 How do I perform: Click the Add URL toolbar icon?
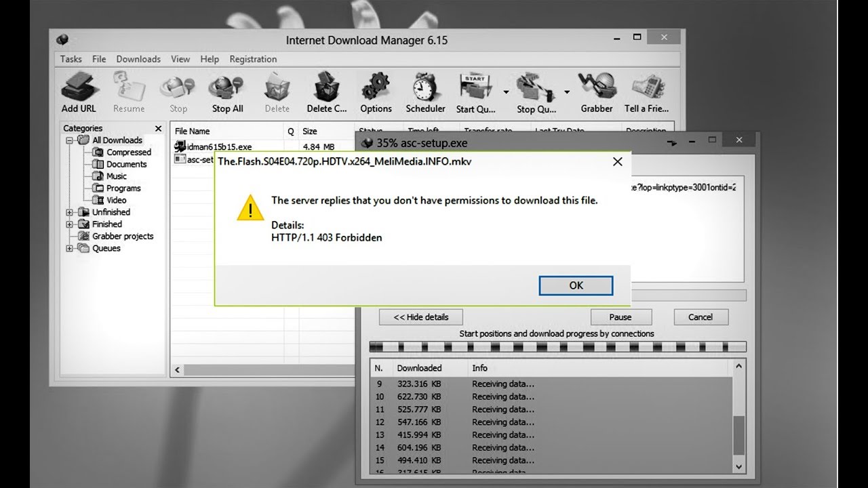[x=79, y=93]
